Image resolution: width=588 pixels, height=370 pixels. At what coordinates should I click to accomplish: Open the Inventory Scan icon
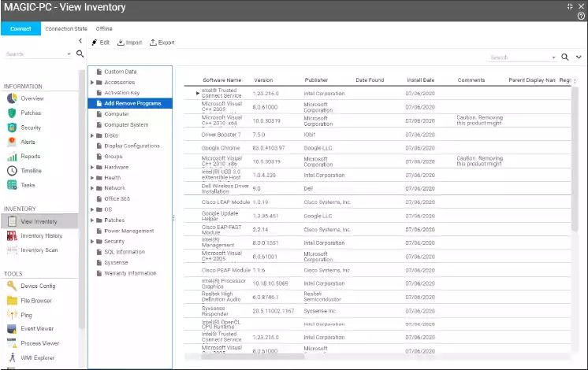pos(12,250)
